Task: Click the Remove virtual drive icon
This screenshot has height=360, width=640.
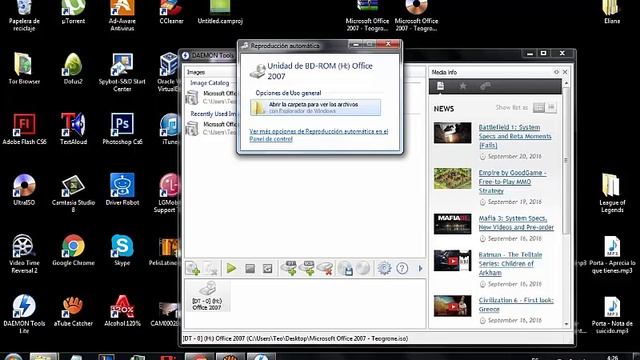Action: pos(325,268)
